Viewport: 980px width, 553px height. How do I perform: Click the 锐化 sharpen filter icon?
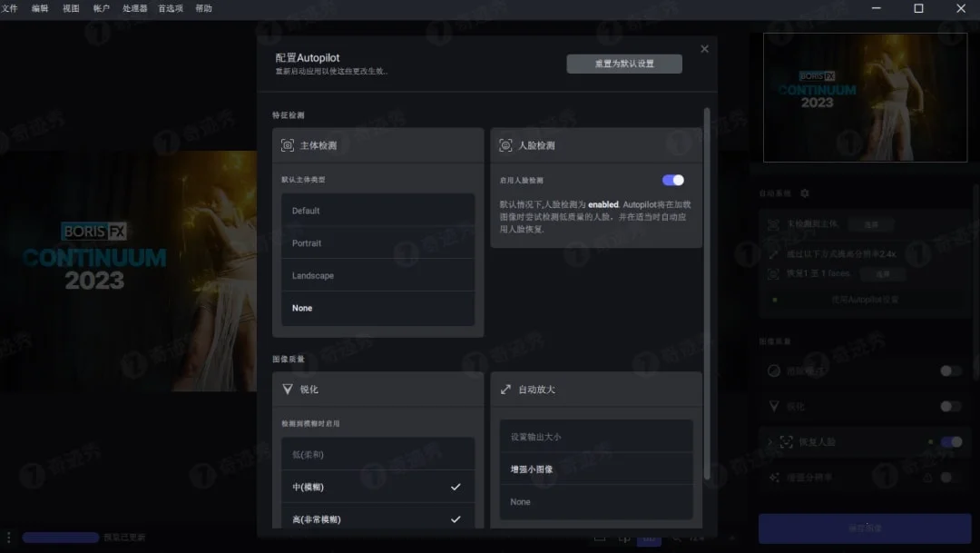(286, 390)
